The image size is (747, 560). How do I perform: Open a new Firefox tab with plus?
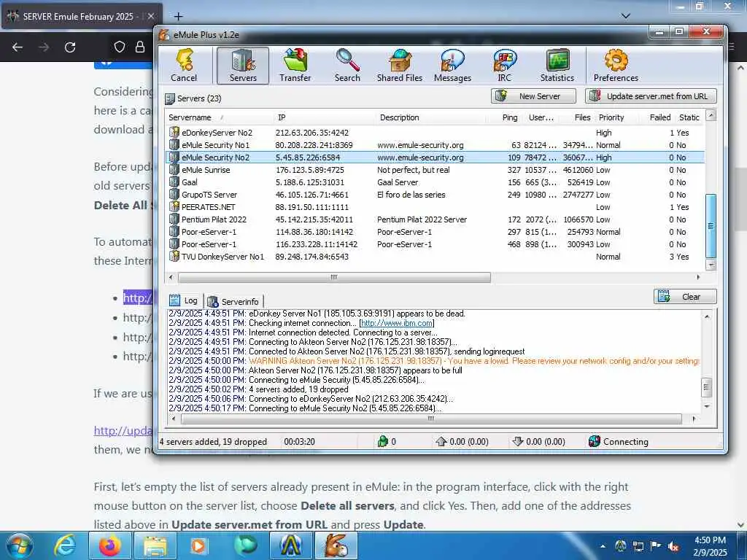point(178,17)
